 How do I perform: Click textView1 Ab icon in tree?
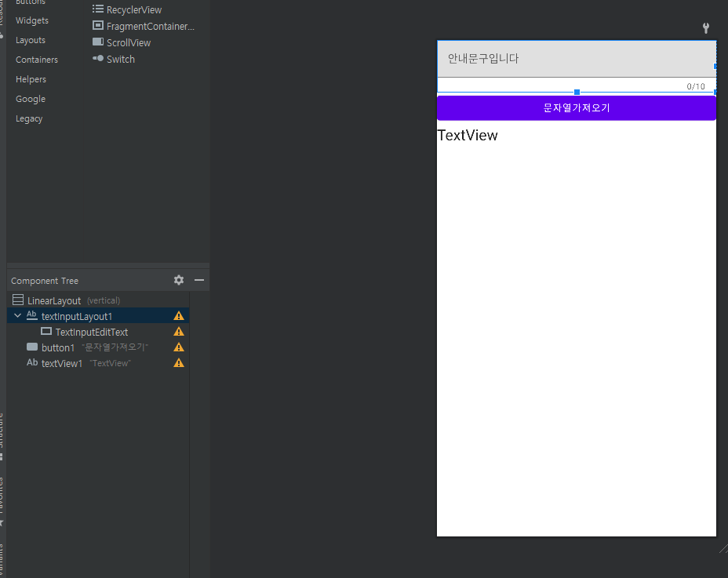coord(32,362)
